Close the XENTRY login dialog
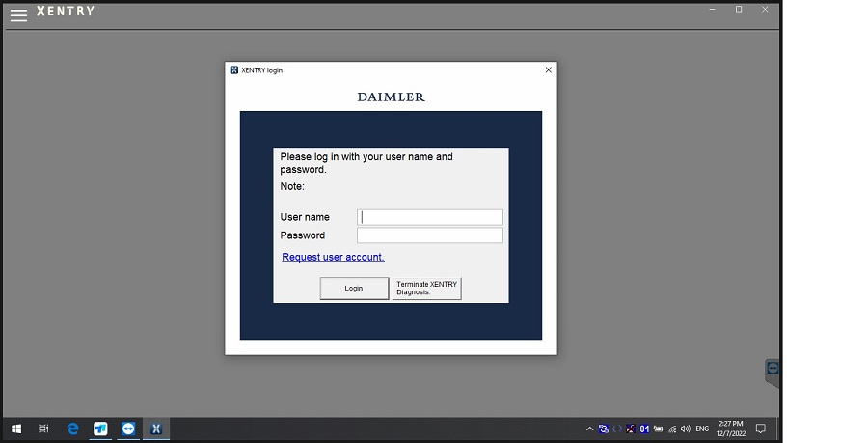The width and height of the screenshot is (868, 443). pyautogui.click(x=548, y=69)
